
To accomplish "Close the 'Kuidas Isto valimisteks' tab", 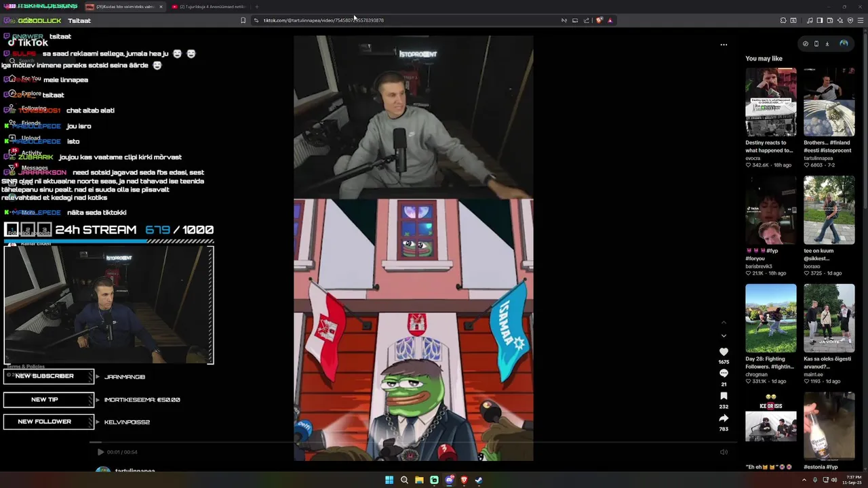I will pyautogui.click(x=161, y=7).
